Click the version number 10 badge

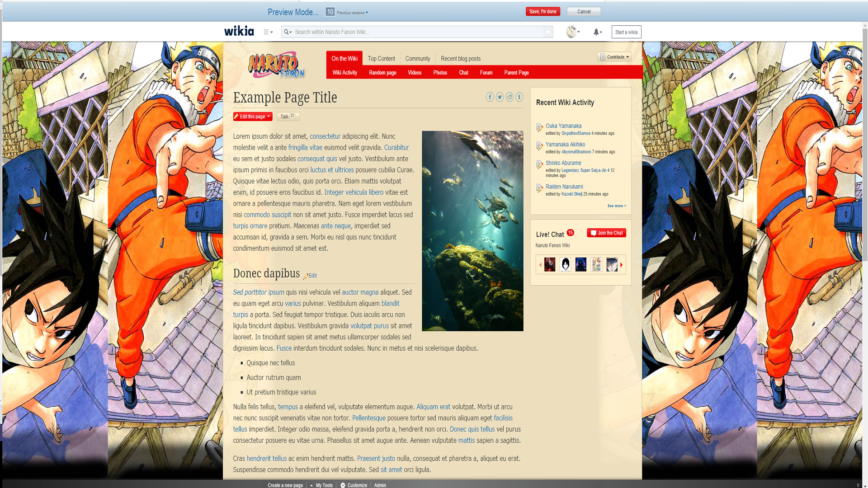point(330,12)
